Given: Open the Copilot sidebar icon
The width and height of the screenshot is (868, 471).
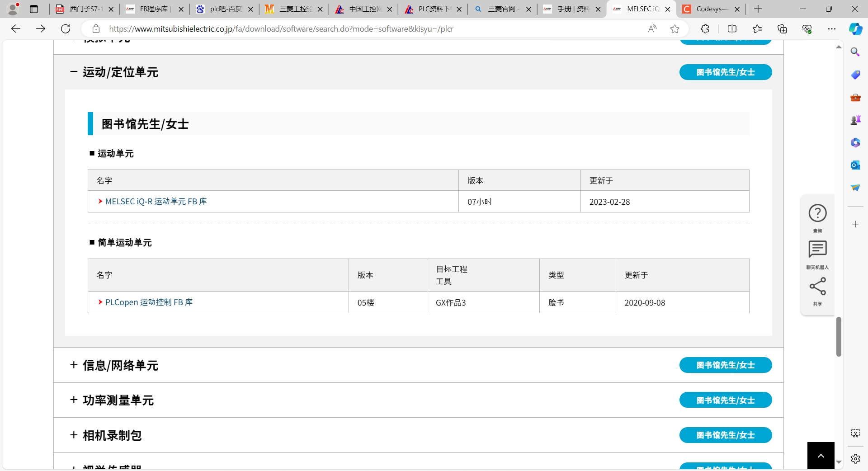Looking at the screenshot, I should click(x=855, y=29).
